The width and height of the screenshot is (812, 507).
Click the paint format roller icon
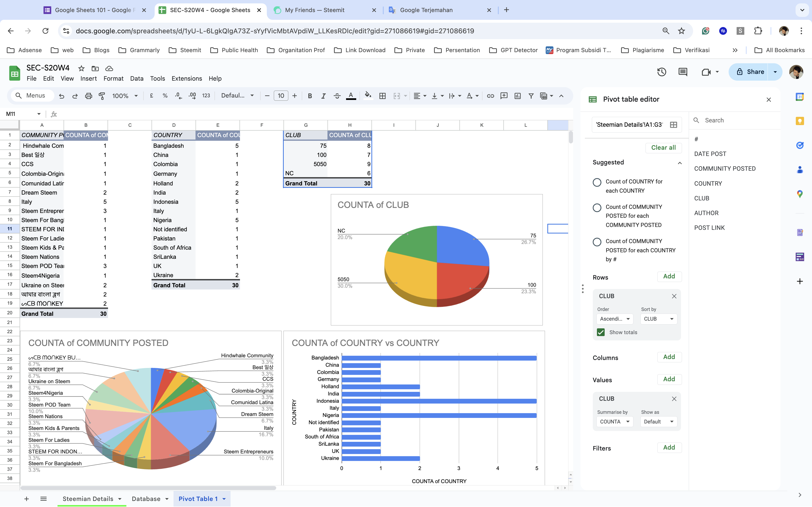point(102,96)
